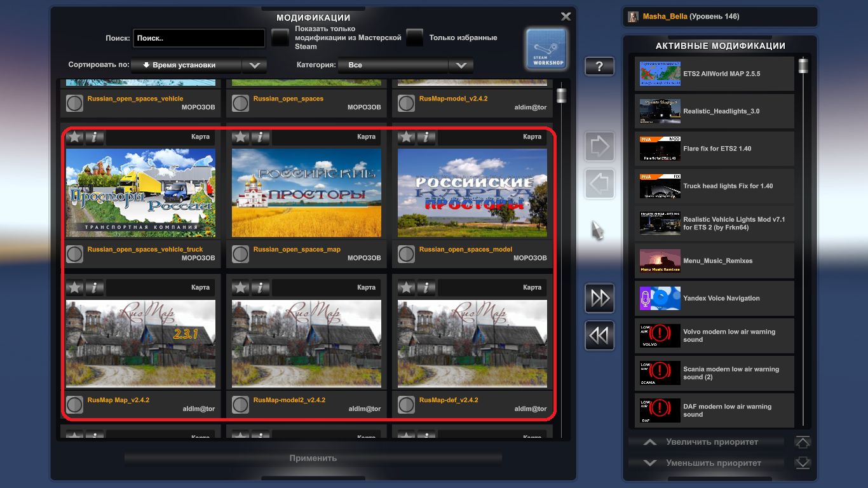Click the mod search input field

[199, 38]
